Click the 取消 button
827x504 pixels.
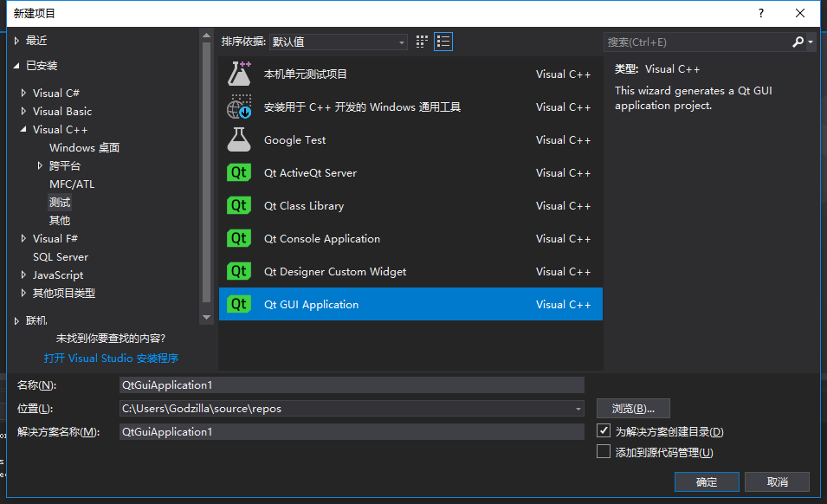pos(778,481)
